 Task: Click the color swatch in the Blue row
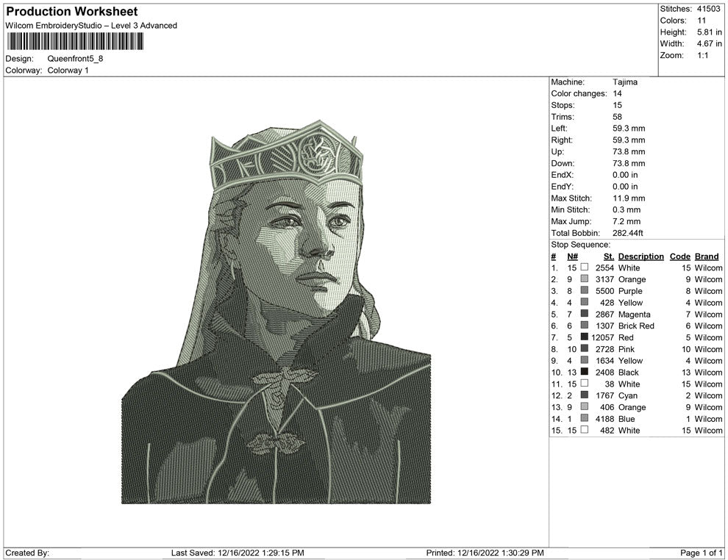click(x=585, y=418)
